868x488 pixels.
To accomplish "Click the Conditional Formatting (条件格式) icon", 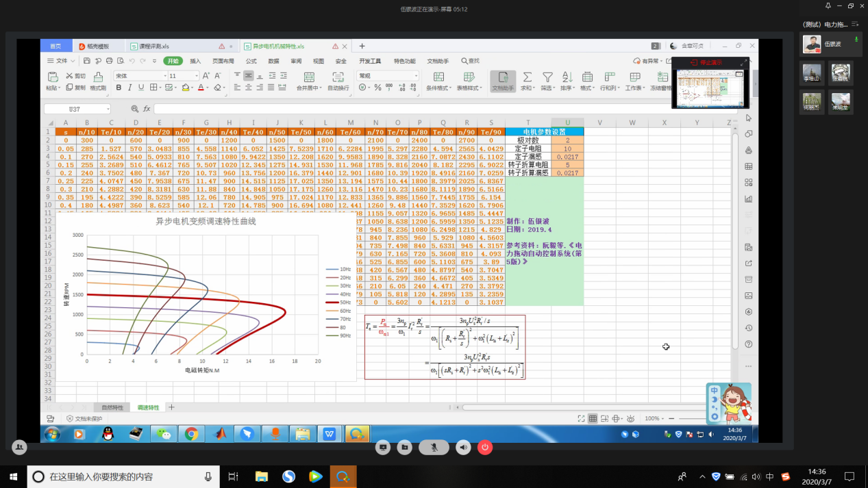I will 438,77.
